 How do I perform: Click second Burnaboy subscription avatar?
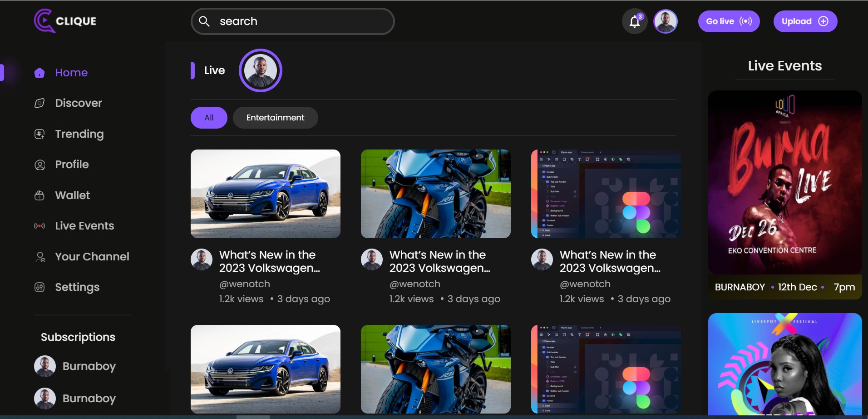(45, 399)
